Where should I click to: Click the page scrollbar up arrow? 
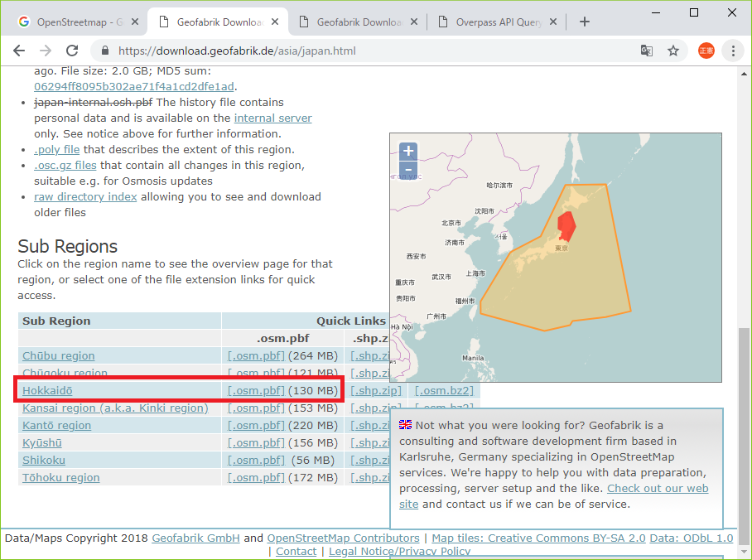(x=744, y=74)
